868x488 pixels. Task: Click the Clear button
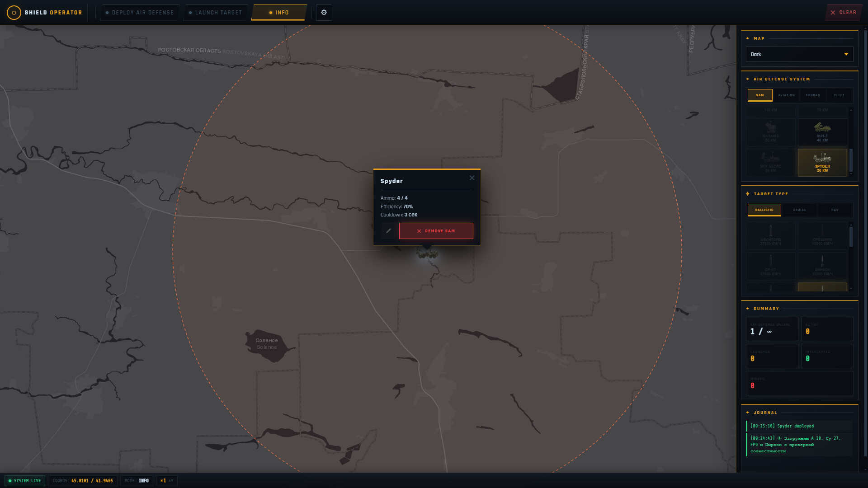(844, 13)
